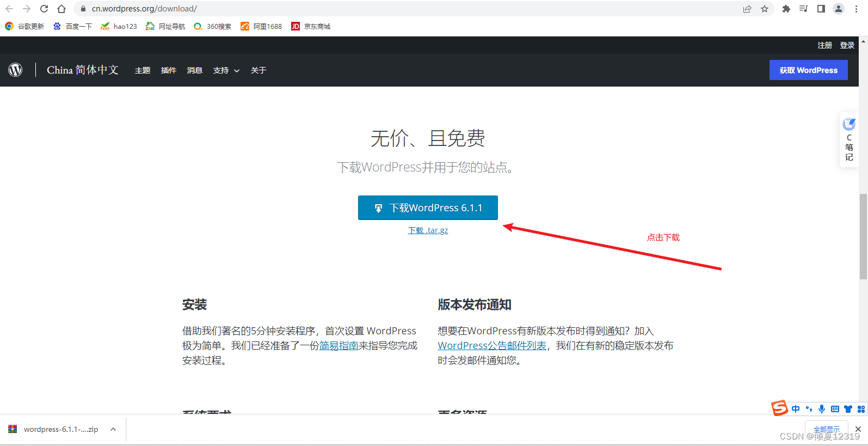Open 谷歌更新 bookmark
Image resolution: width=868 pixels, height=446 pixels.
click(24, 26)
